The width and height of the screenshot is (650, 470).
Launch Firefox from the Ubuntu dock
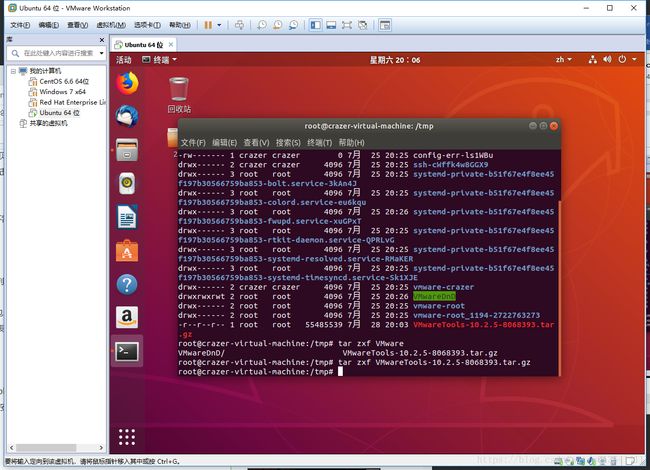tap(127, 83)
